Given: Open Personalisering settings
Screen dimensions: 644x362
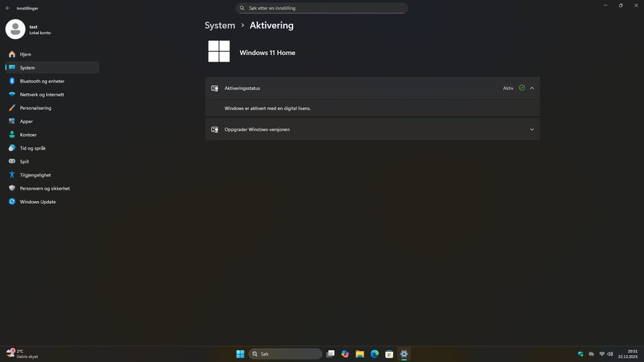Looking at the screenshot, I should click(52, 108).
